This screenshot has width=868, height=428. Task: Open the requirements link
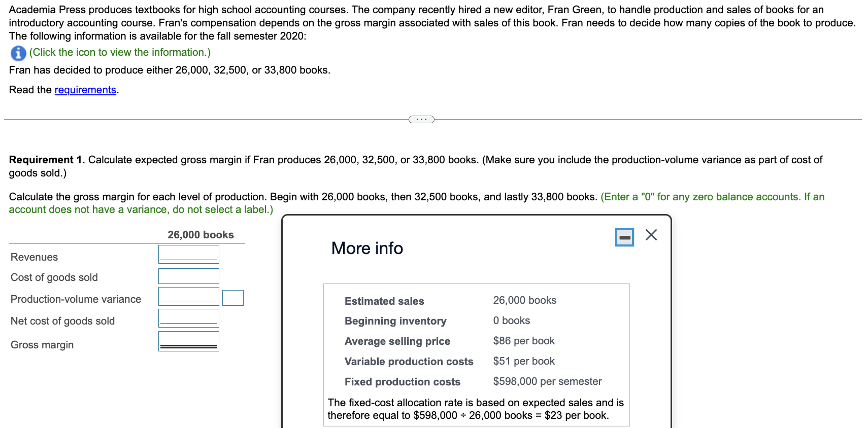[x=85, y=90]
